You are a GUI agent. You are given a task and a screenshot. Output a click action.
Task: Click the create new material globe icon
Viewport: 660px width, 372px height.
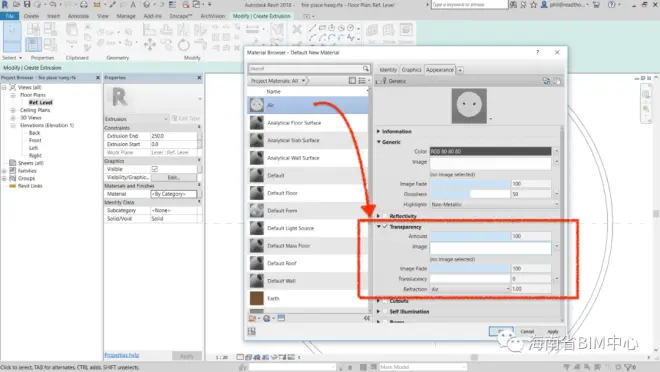tap(266, 319)
